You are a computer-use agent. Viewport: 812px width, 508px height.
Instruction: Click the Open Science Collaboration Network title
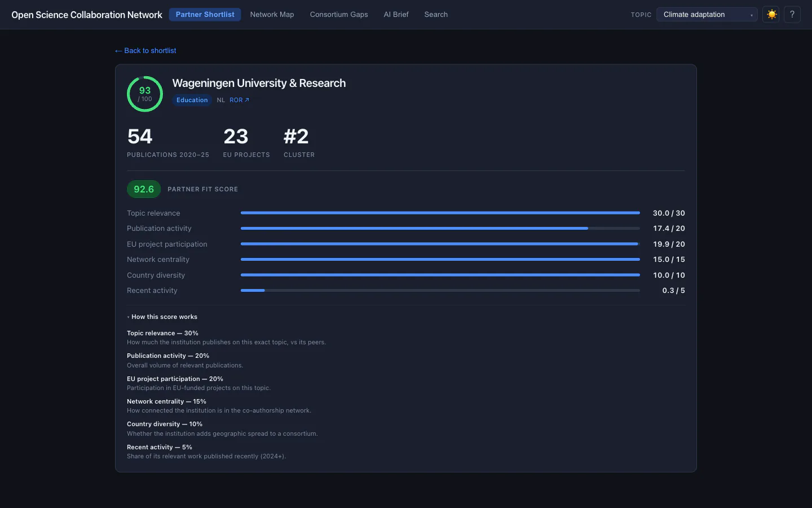(x=87, y=15)
